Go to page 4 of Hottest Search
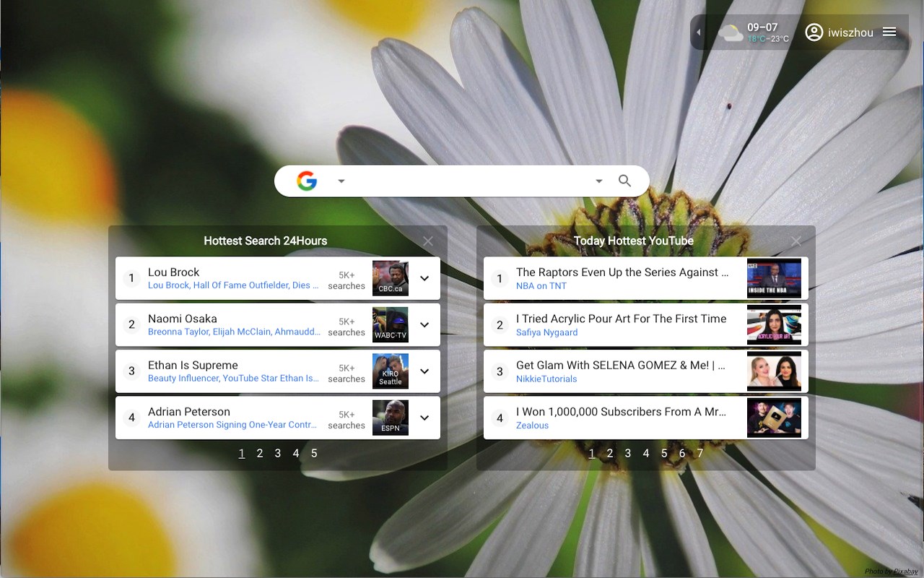924x578 pixels. [296, 454]
